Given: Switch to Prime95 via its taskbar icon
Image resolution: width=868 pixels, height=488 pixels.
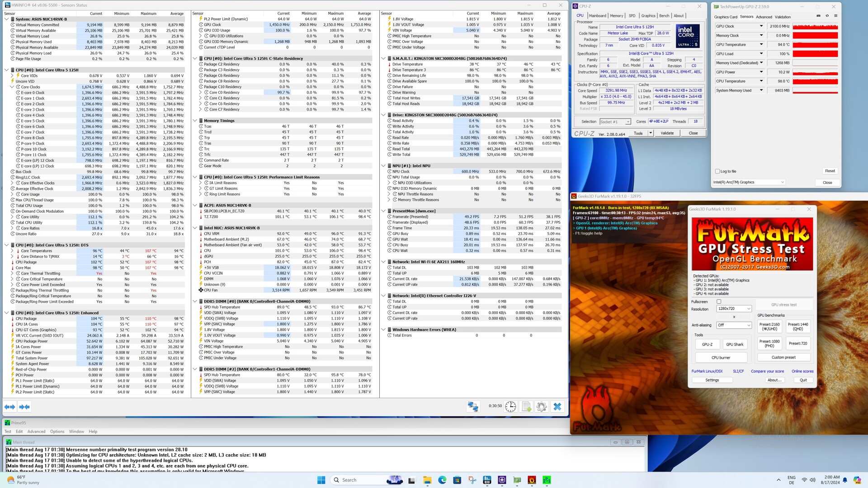Looking at the screenshot, I should (547, 480).
